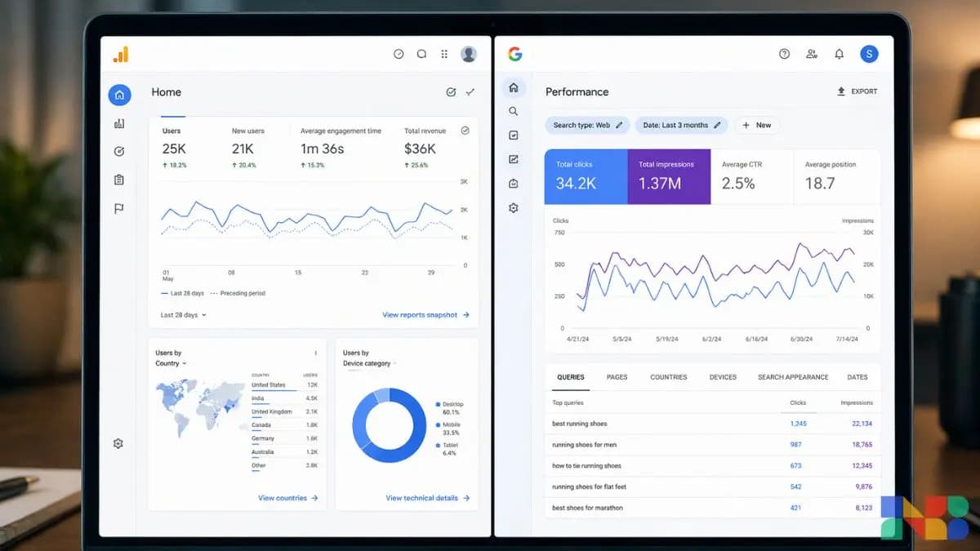980x551 pixels.
Task: Click green check circle on the metrics card
Action: 465,130
